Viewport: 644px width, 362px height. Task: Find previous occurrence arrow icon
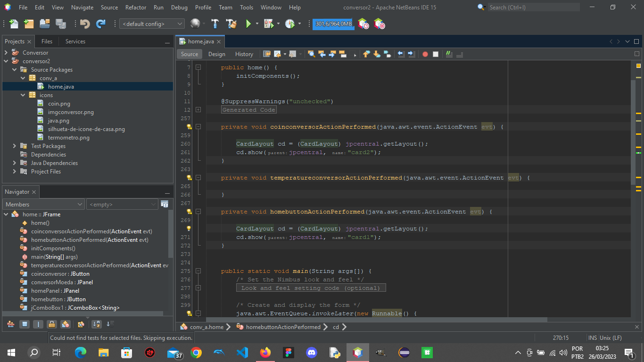click(322, 54)
